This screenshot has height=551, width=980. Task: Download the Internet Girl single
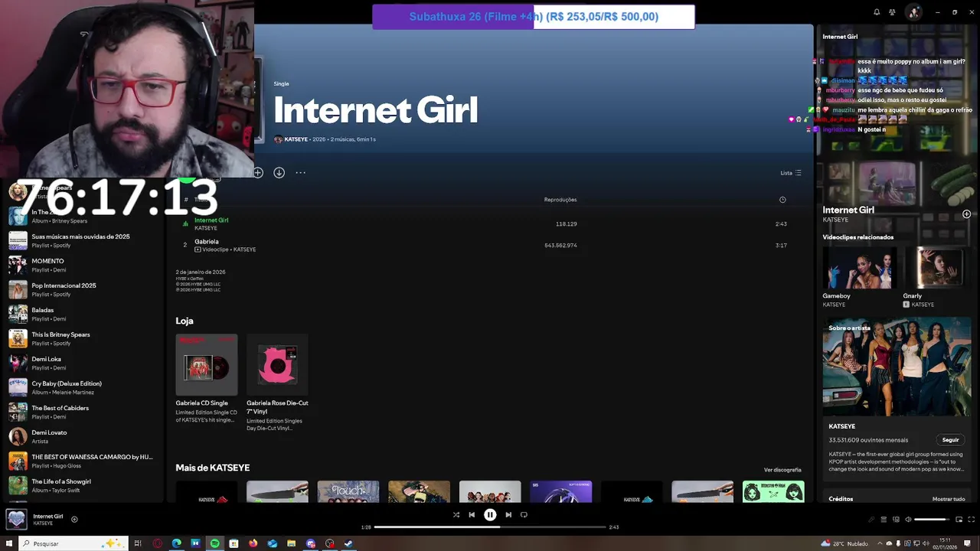[279, 173]
